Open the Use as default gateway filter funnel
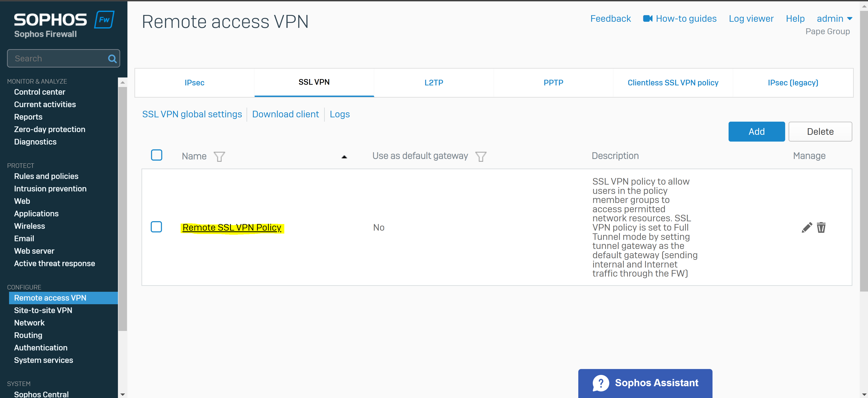Image resolution: width=868 pixels, height=398 pixels. coord(481,157)
